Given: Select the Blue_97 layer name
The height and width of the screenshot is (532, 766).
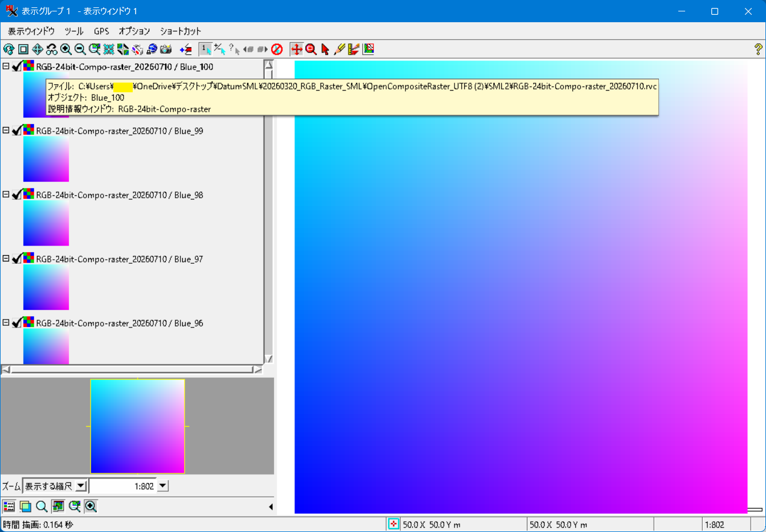Looking at the screenshot, I should tap(120, 259).
